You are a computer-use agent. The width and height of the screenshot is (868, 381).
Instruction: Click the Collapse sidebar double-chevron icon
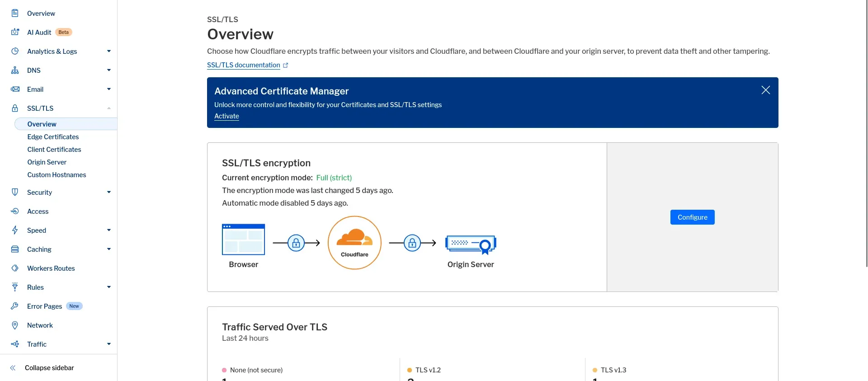tap(13, 368)
